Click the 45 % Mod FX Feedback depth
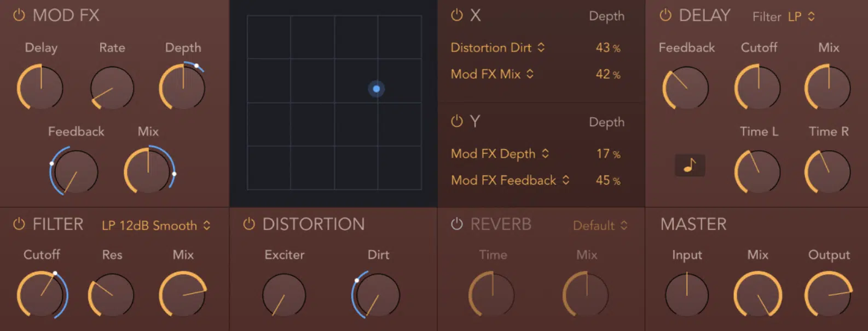Image resolution: width=868 pixels, height=331 pixels. [x=607, y=180]
